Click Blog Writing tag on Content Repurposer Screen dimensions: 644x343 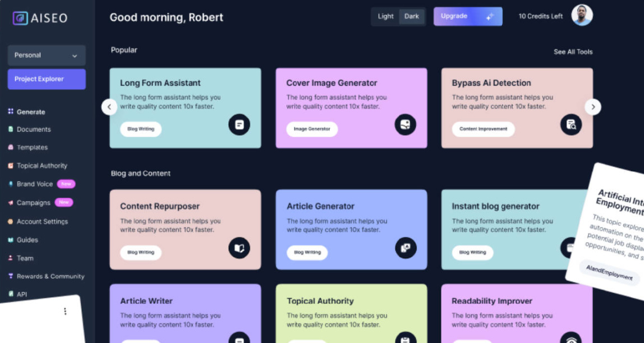tap(141, 252)
